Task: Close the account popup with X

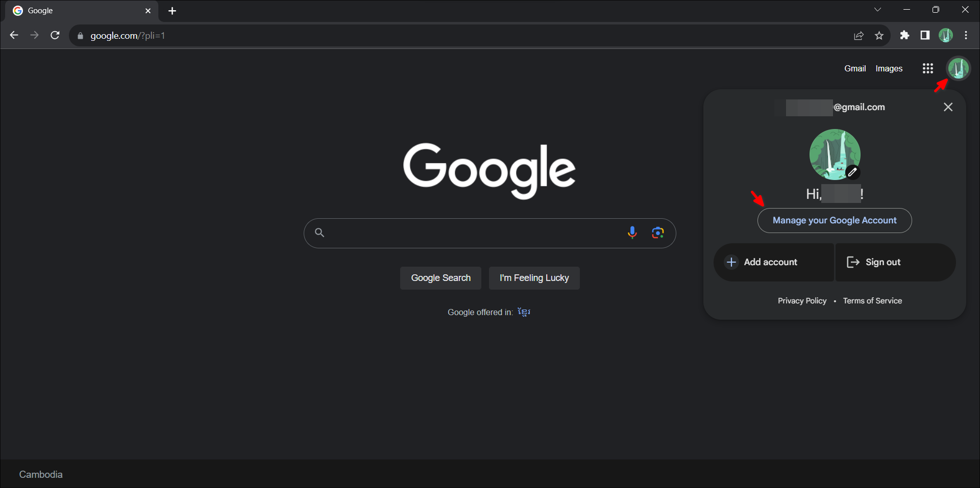Action: pyautogui.click(x=948, y=107)
